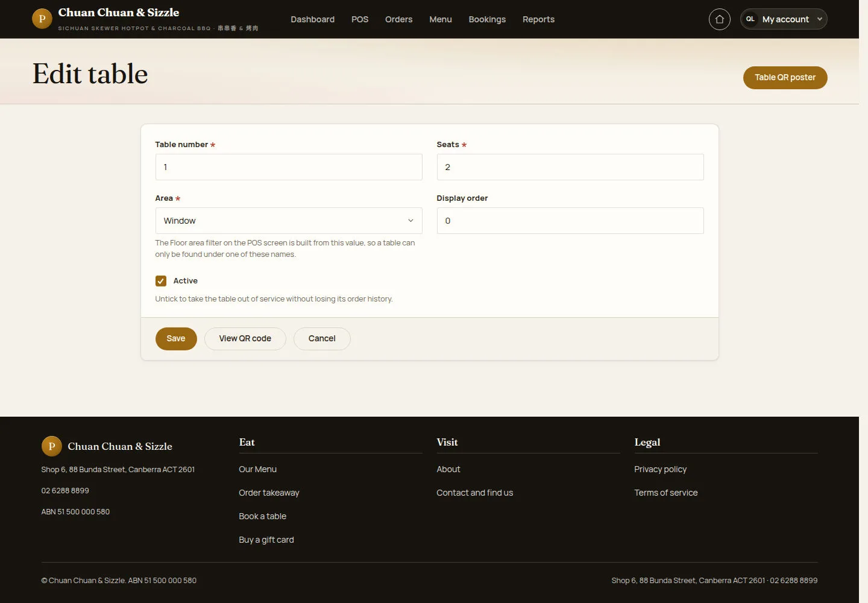Click the footer address Shop 6, 88 Bunda Street
Image resolution: width=868 pixels, height=603 pixels.
(x=118, y=470)
